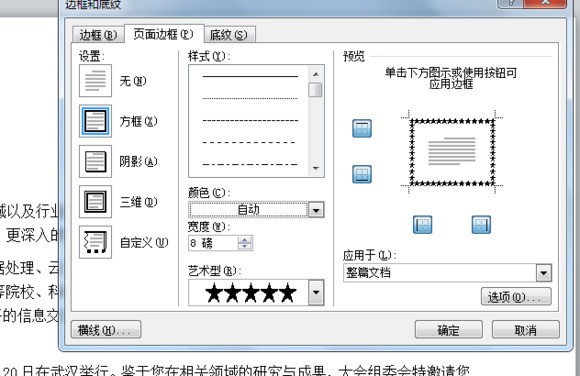This screenshot has width=580, height=376.
Task: Toggle the left border button in preview
Action: coord(422,225)
